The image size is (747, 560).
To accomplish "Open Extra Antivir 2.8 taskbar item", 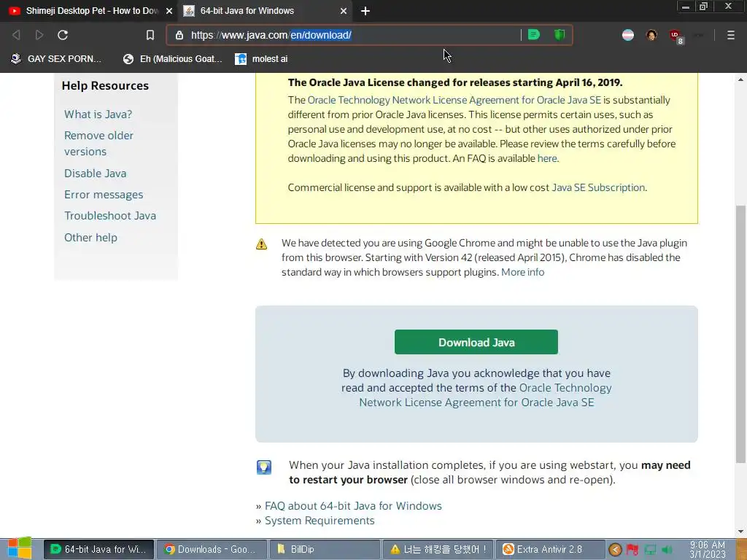I will point(551,549).
